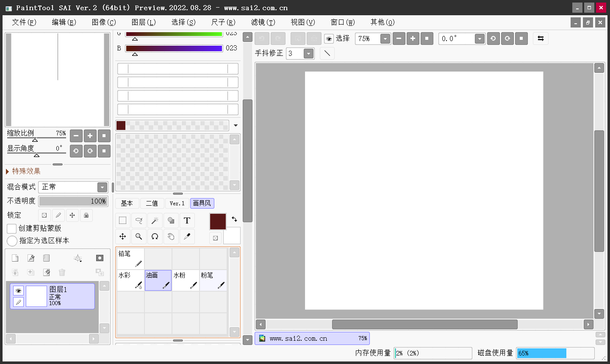610x364 pixels.
Task: Select the 水彩 watercolor brush
Action: pyautogui.click(x=130, y=281)
